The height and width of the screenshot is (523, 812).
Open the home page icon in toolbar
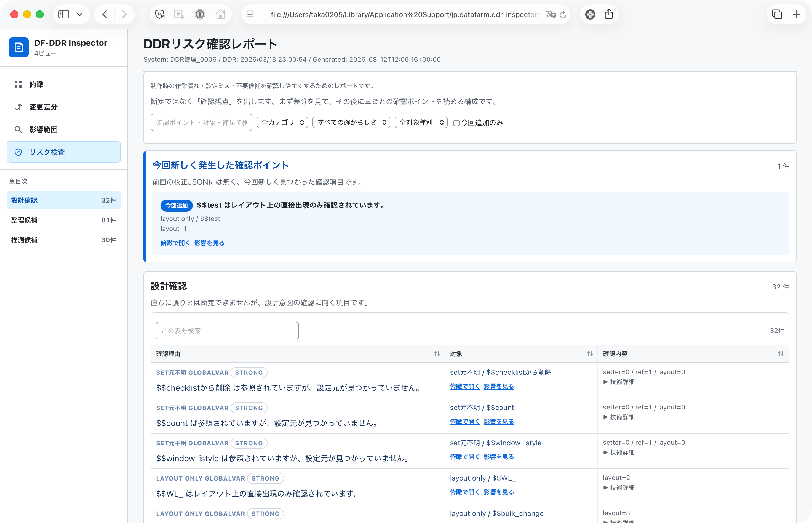[x=221, y=14]
